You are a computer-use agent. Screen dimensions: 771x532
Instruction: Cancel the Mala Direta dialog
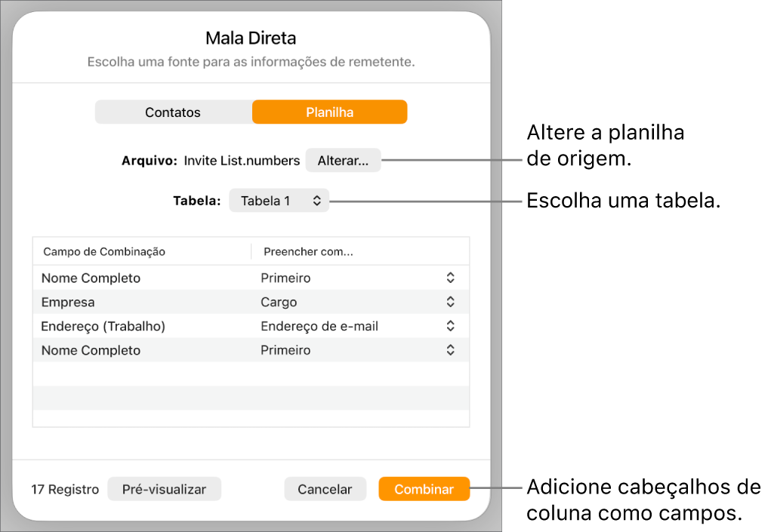coord(325,489)
